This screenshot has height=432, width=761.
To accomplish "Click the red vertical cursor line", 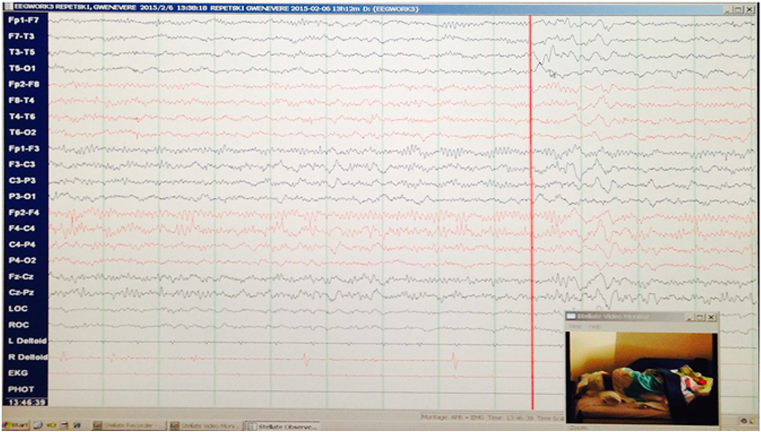I will pyautogui.click(x=531, y=212).
